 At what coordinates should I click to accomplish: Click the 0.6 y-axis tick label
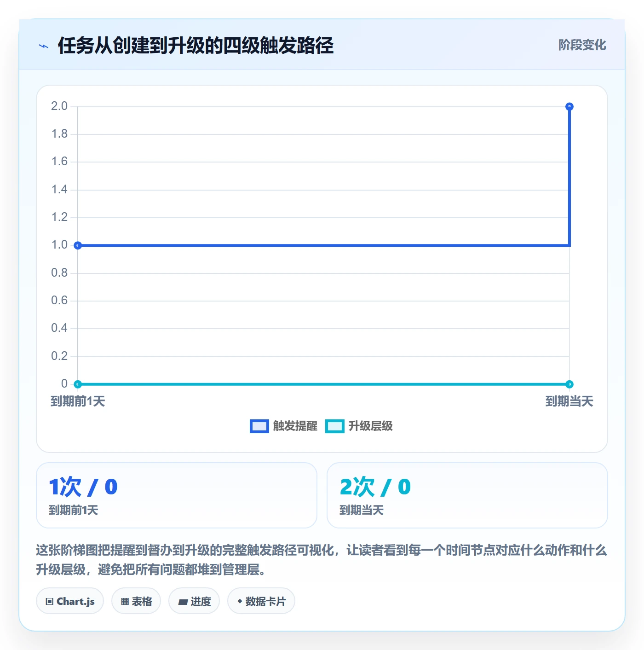coord(59,301)
